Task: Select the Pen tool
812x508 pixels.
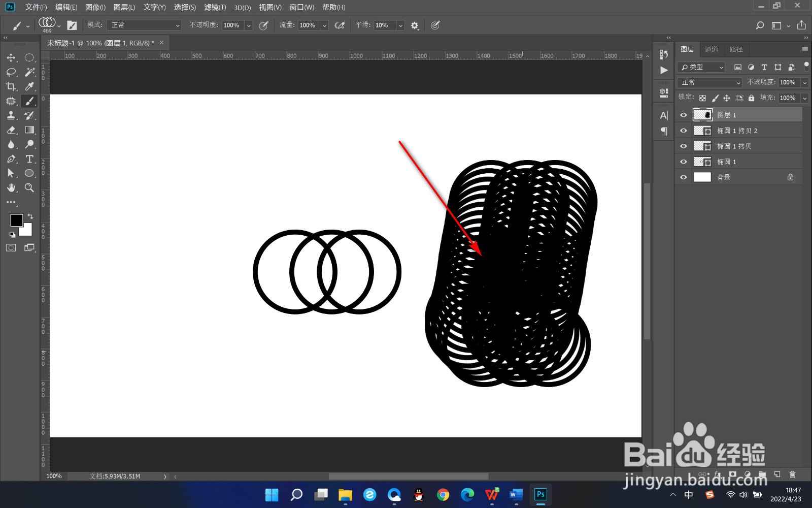Action: (x=11, y=159)
